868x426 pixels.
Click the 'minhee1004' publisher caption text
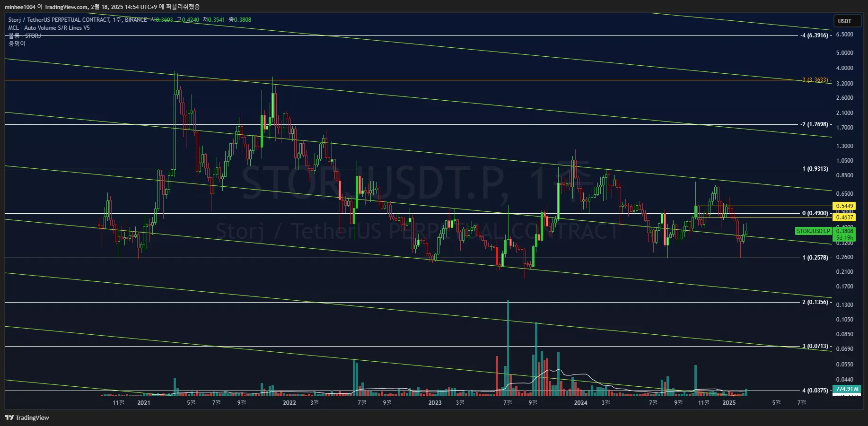(x=20, y=7)
